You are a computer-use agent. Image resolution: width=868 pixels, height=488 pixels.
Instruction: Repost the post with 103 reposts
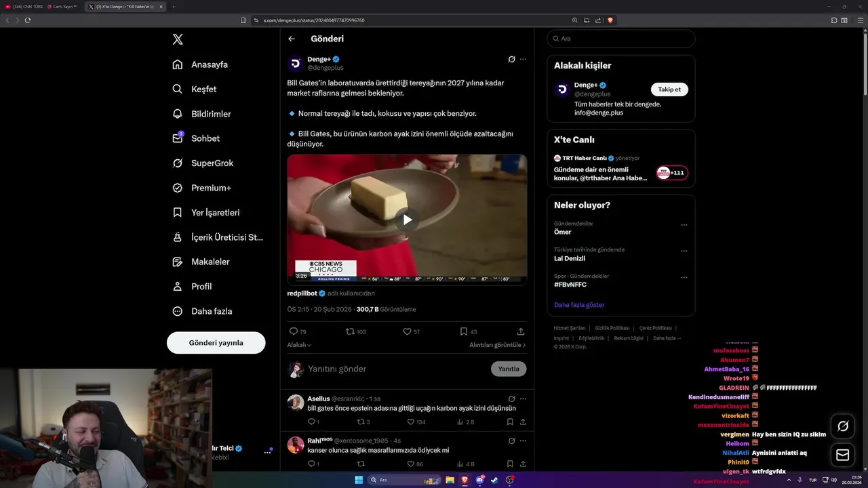356,331
